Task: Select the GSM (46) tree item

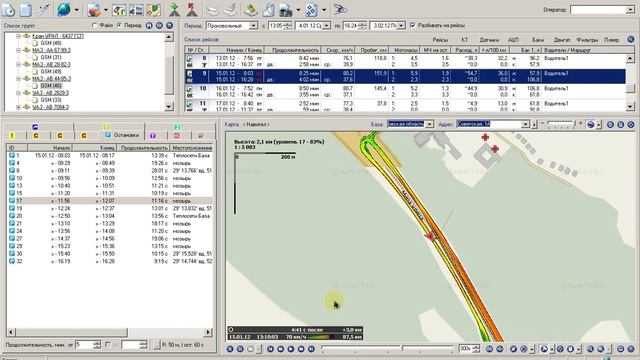Action: 51,86
